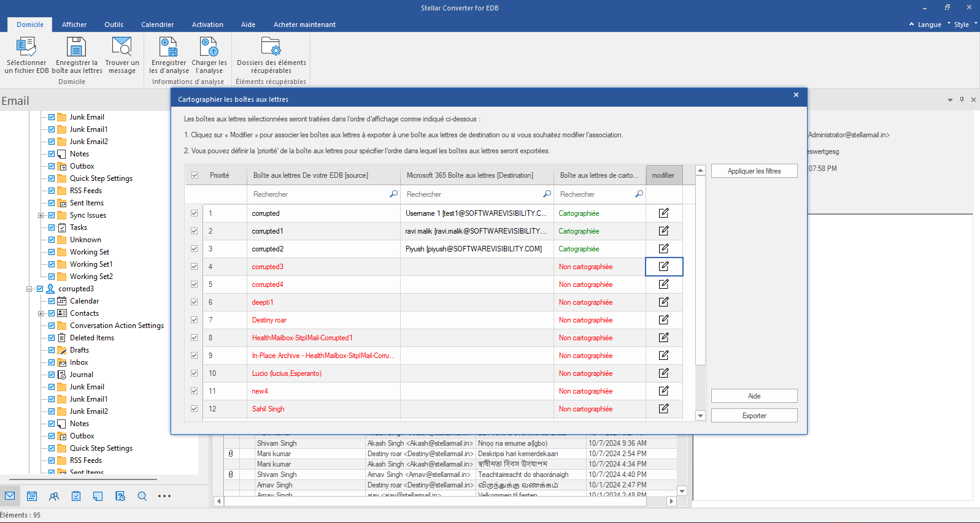Toggle select-all checkbox in mapping header
980x523 pixels.
click(x=195, y=175)
